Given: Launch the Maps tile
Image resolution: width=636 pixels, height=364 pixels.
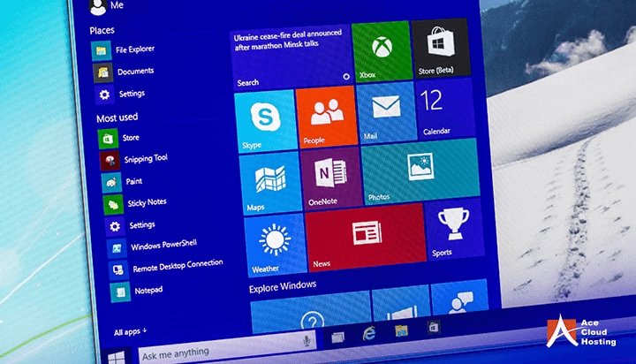Looking at the screenshot, I should 269,182.
